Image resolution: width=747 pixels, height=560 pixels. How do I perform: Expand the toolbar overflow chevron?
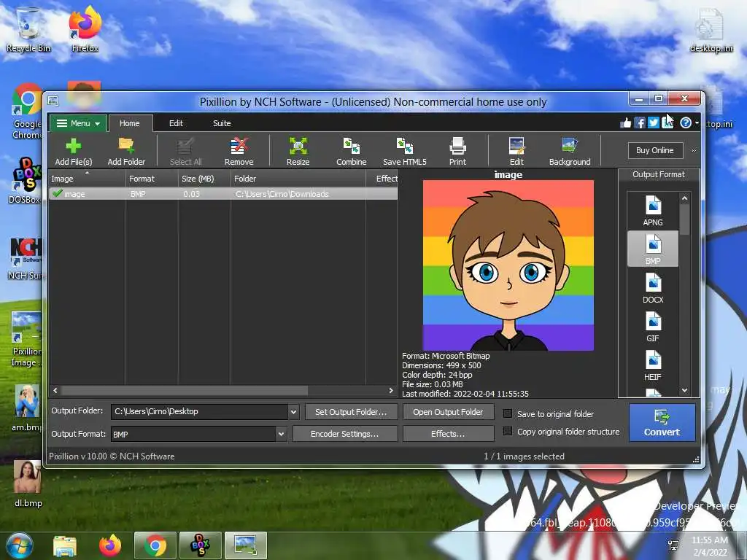coord(694,150)
